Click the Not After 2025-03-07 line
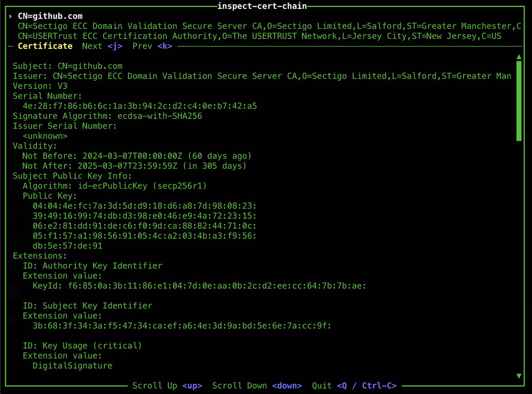The image size is (532, 394). point(135,166)
